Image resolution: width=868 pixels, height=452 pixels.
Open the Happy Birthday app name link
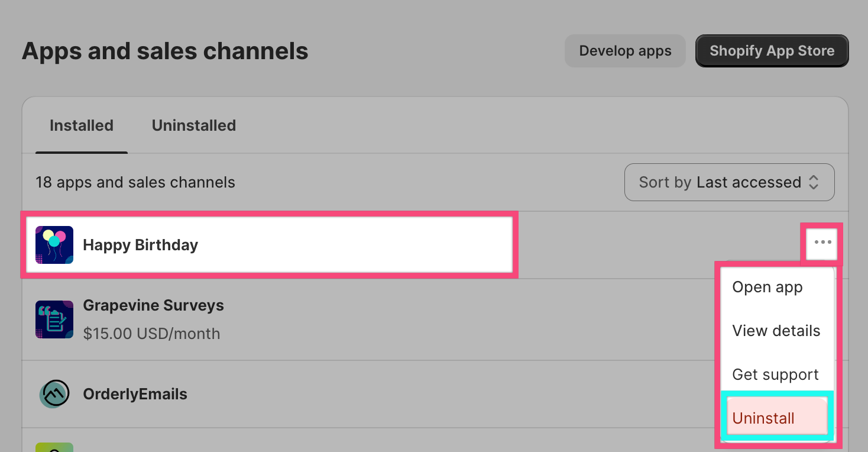click(x=140, y=245)
